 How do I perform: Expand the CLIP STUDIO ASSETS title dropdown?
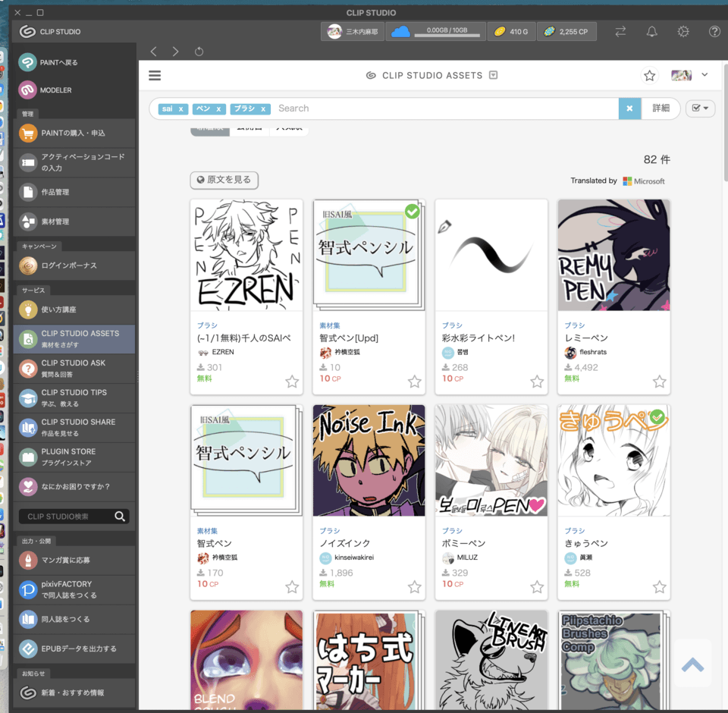click(x=494, y=75)
